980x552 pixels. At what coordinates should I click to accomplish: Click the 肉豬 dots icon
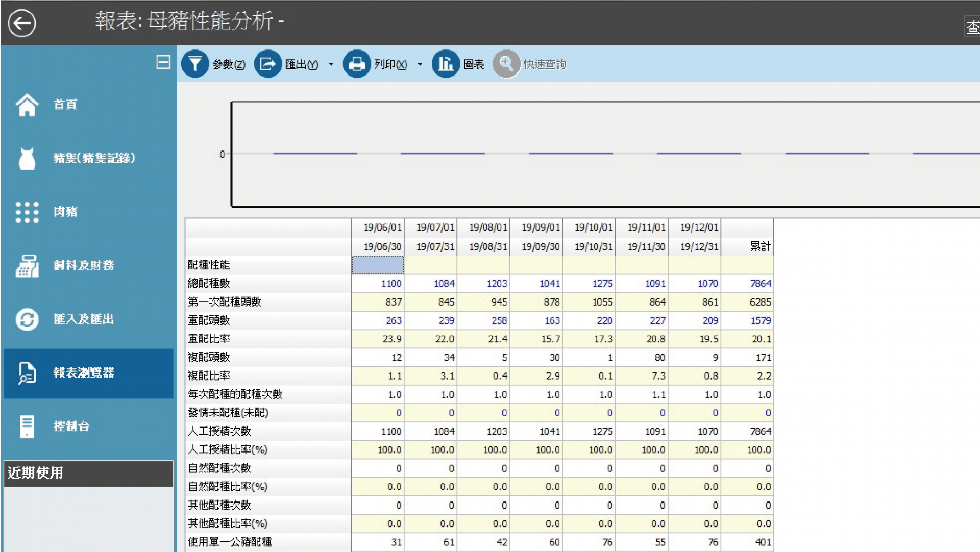[x=27, y=212]
